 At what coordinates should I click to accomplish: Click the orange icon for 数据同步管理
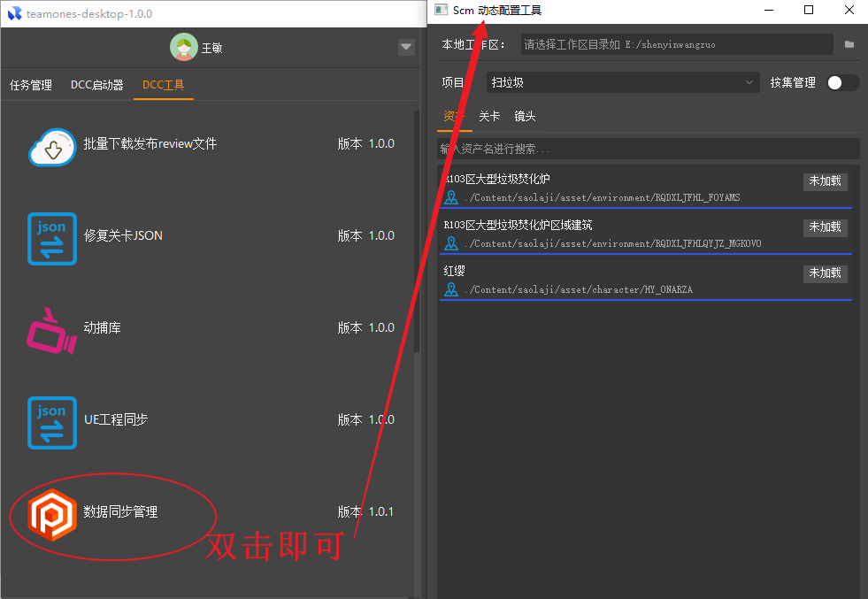52,515
